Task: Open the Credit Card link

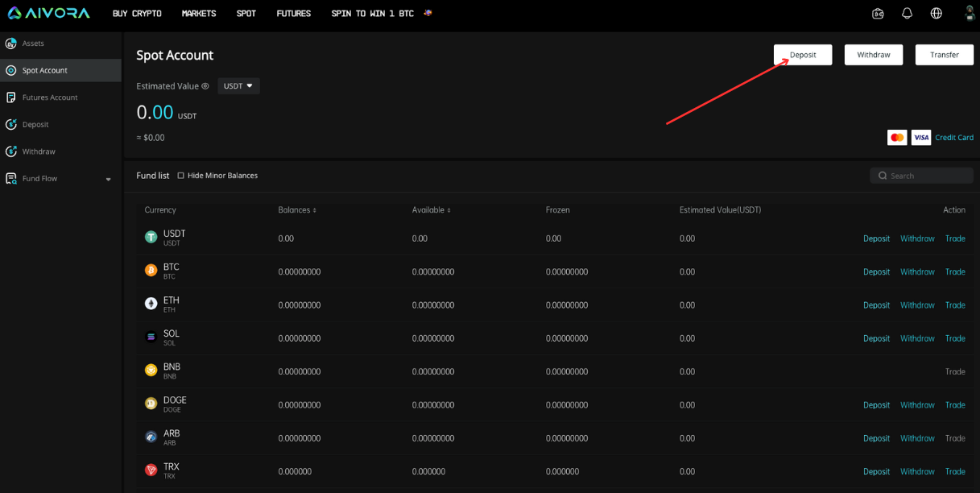Action: [x=954, y=138]
